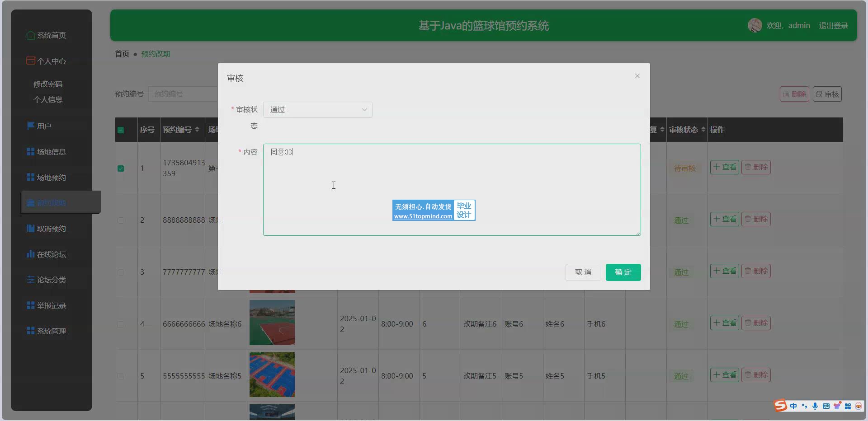Sort by 审核状态 column arrows
This screenshot has height=421, width=868.
[703, 130]
